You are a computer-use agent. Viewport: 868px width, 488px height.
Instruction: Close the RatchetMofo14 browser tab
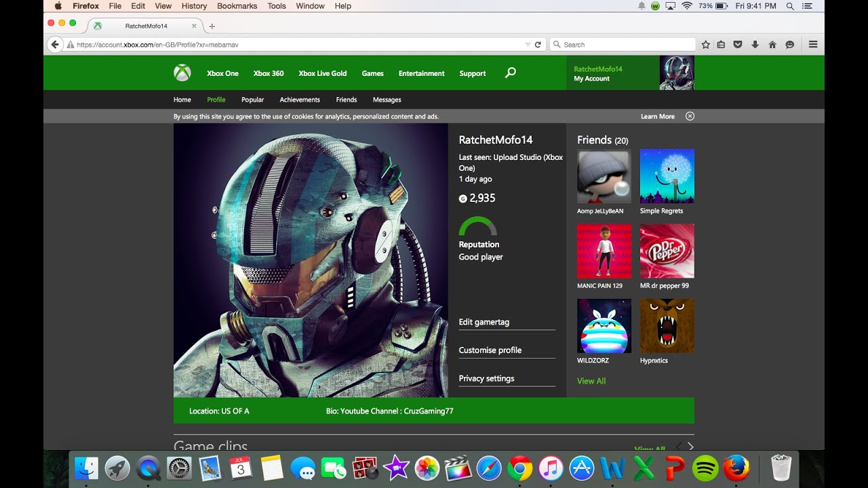click(x=194, y=26)
